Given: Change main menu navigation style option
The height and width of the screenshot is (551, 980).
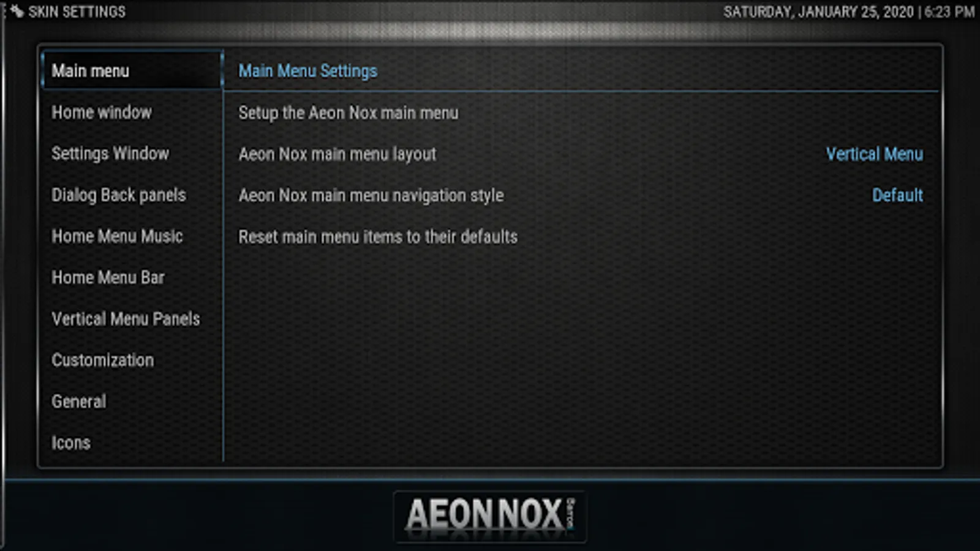Looking at the screenshot, I should [582, 195].
